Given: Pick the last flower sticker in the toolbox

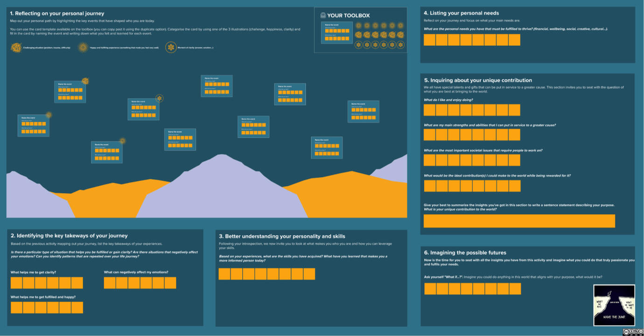Looking at the screenshot, I should (x=401, y=45).
